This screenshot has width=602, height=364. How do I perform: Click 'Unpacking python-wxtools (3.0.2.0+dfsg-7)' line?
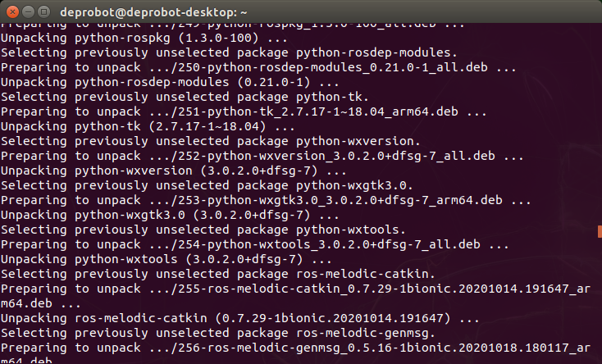(x=166, y=259)
